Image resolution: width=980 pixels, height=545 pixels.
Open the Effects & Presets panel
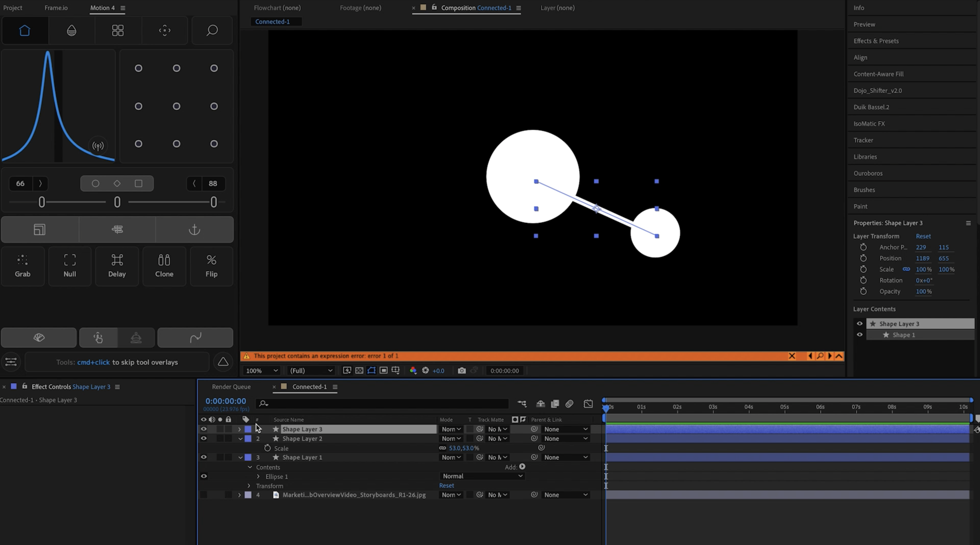tap(876, 41)
